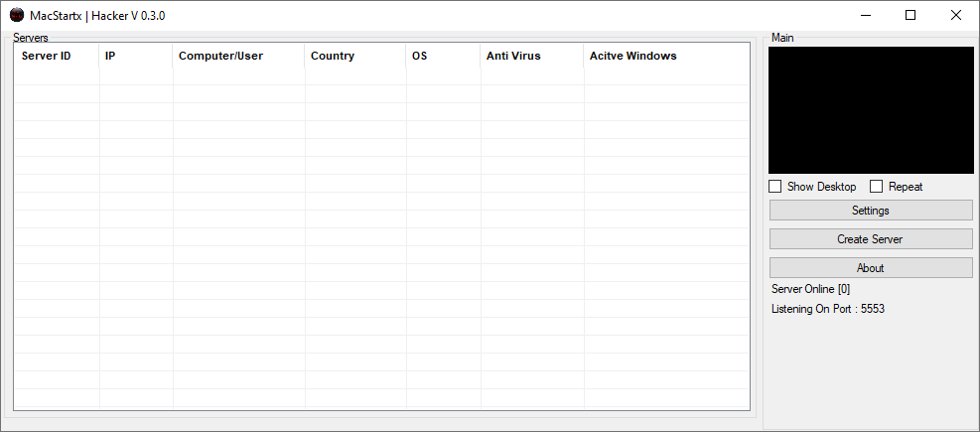Screen dimensions: 980x432
Task: Minimize the MacStartx window
Action: pyautogui.click(x=866, y=15)
